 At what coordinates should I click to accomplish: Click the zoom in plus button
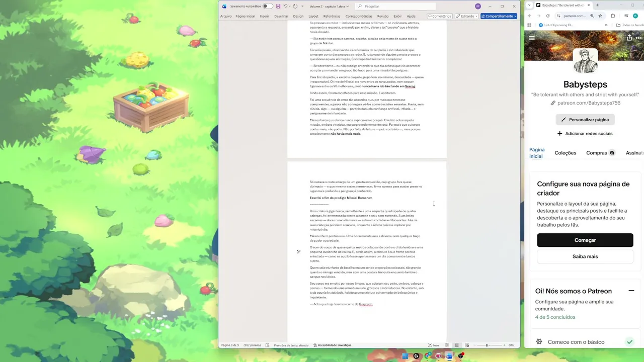tap(504, 345)
